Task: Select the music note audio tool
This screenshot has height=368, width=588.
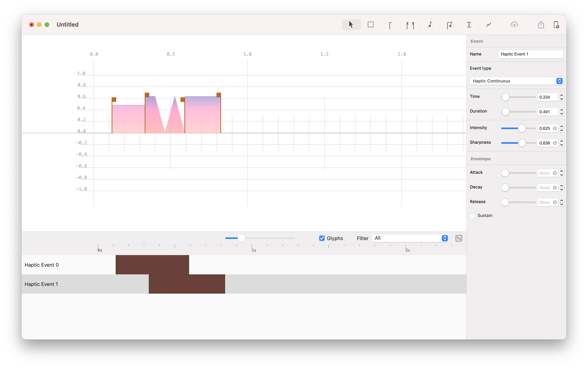Action: (x=430, y=25)
